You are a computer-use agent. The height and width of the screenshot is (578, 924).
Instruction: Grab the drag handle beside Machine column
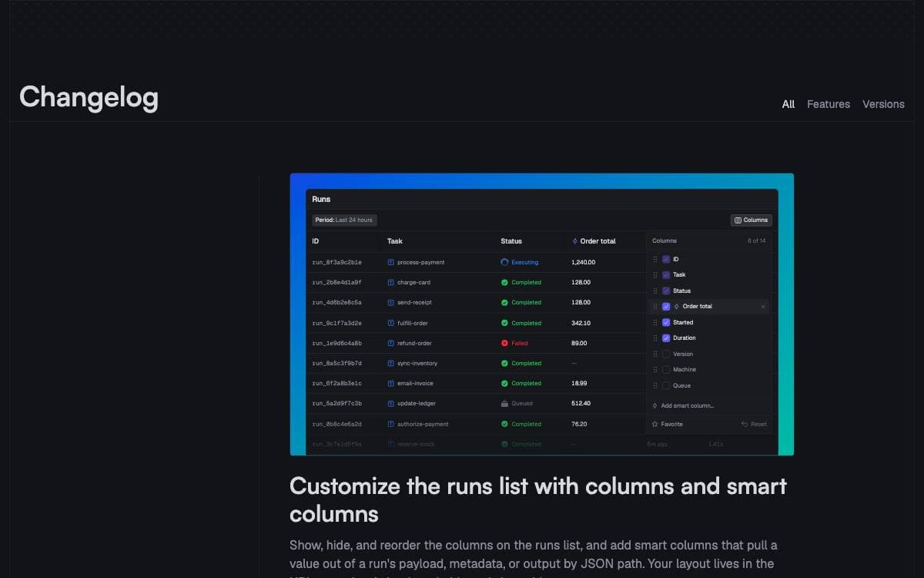click(655, 369)
